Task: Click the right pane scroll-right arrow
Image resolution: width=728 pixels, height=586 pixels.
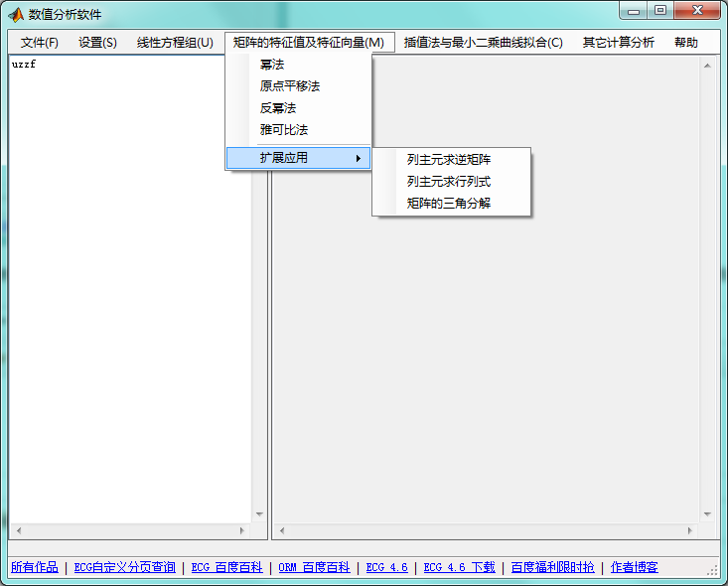Action: pos(690,530)
